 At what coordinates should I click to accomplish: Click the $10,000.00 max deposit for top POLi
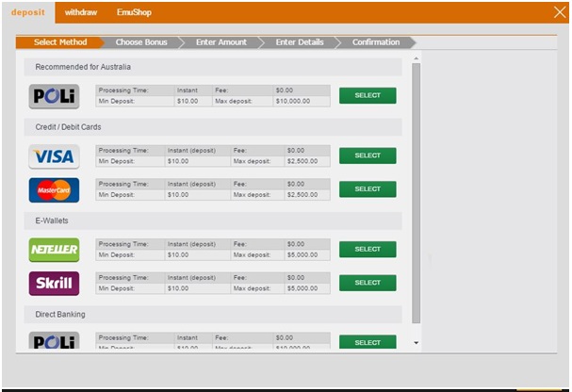(x=293, y=101)
